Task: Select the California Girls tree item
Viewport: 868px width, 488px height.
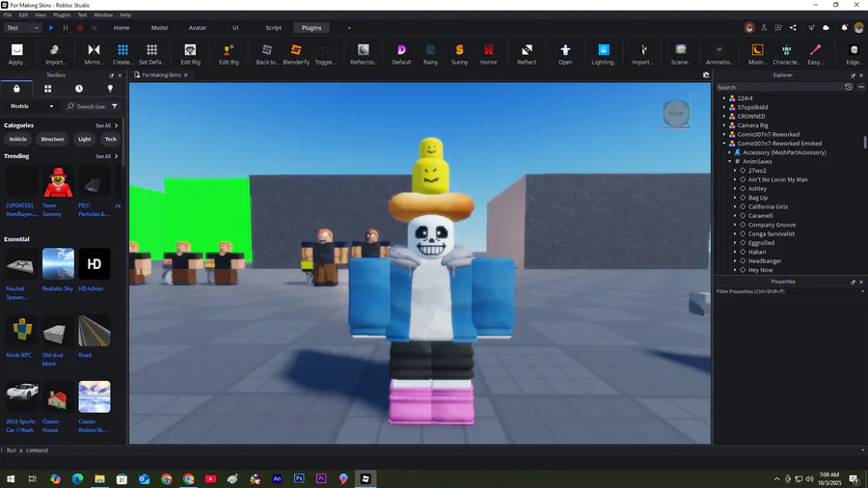Action: [x=768, y=207]
